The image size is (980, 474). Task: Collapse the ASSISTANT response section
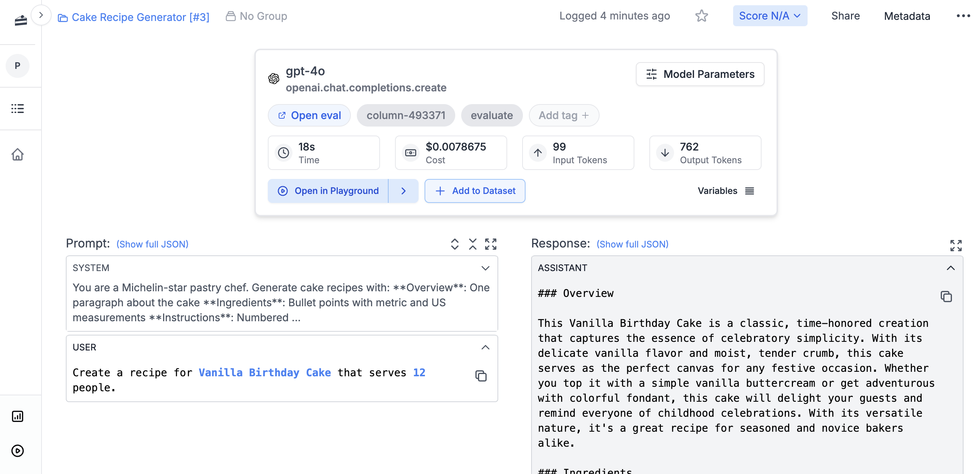tap(950, 268)
